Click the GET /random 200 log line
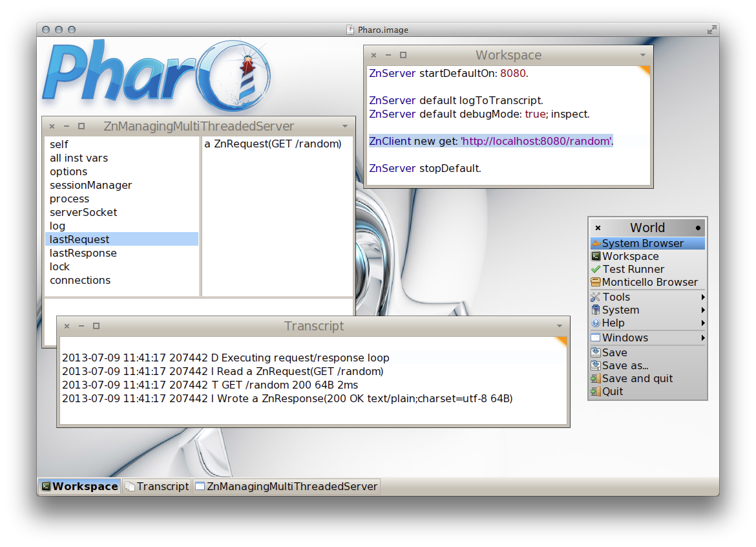This screenshot has width=756, height=547. tap(210, 385)
